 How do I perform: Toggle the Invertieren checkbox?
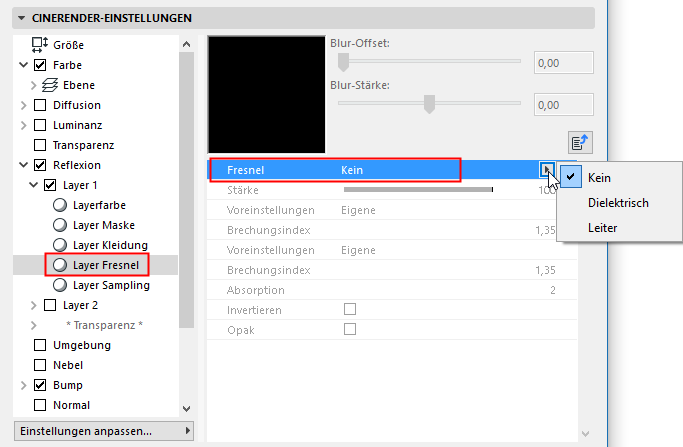350,309
